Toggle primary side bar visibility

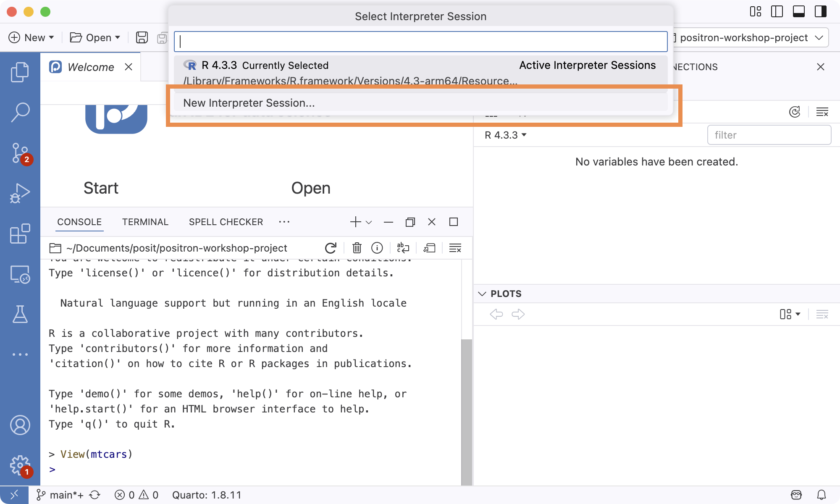777,11
